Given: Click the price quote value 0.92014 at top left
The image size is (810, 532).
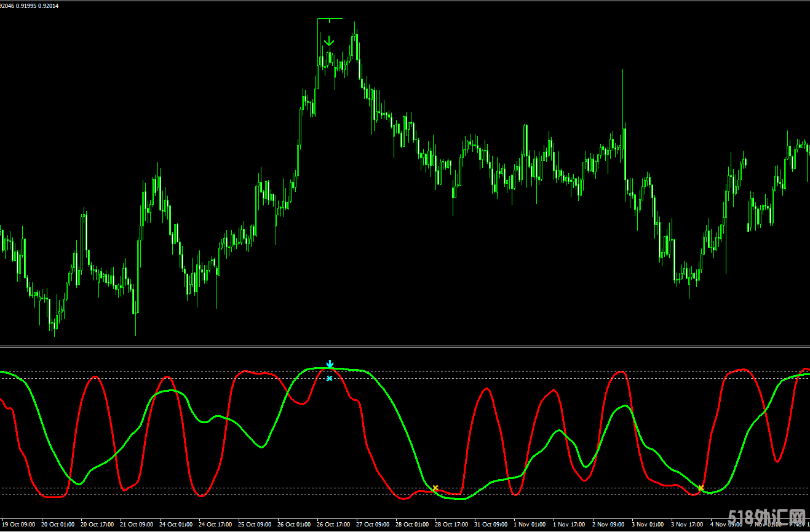Looking at the screenshot, I should pyautogui.click(x=49, y=6).
